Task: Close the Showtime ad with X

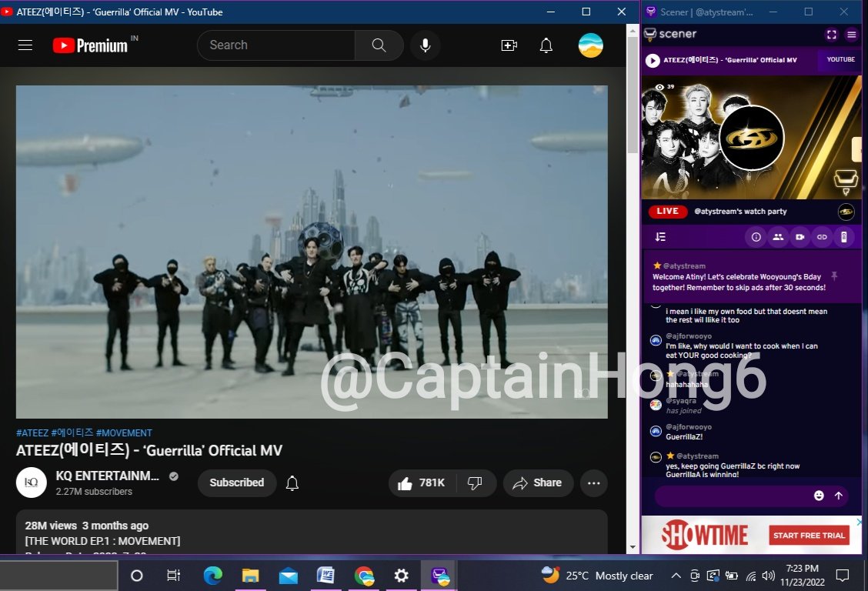Action: pos(859,521)
